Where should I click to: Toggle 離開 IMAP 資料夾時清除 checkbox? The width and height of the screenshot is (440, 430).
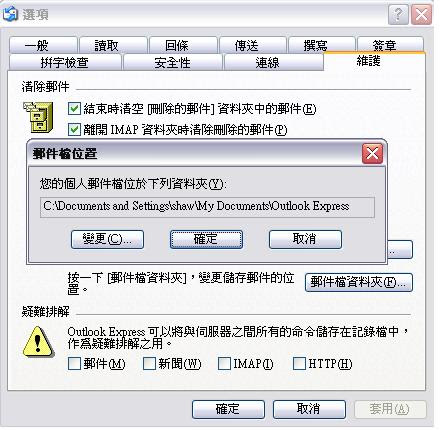[74, 129]
